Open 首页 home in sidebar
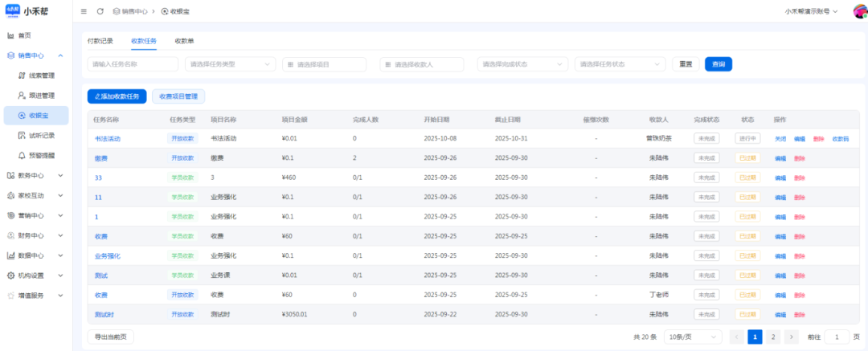Screen dimensions: 868x351 [x=24, y=35]
